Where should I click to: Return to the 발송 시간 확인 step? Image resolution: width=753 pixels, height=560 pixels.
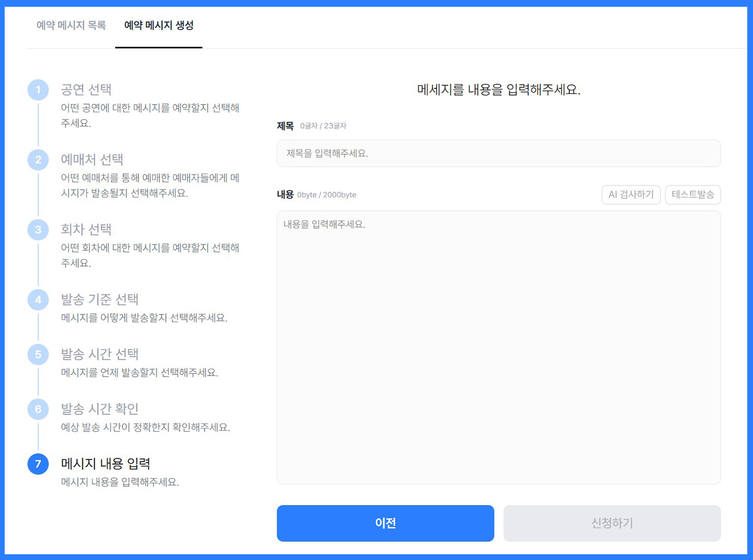(100, 409)
